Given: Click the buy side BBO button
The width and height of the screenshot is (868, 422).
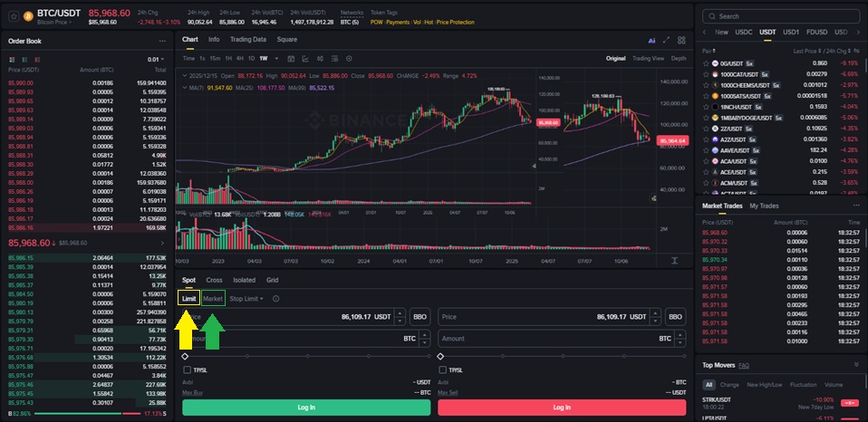Looking at the screenshot, I should 420,317.
